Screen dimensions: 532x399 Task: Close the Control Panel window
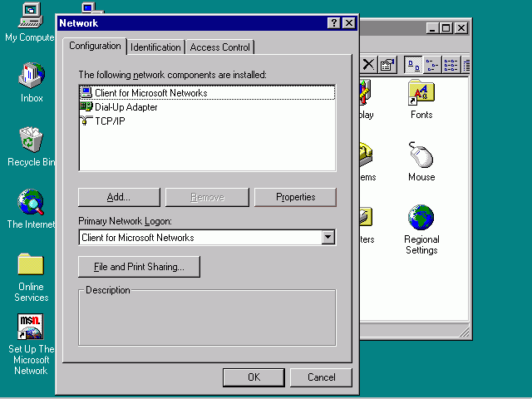pyautogui.click(x=461, y=28)
